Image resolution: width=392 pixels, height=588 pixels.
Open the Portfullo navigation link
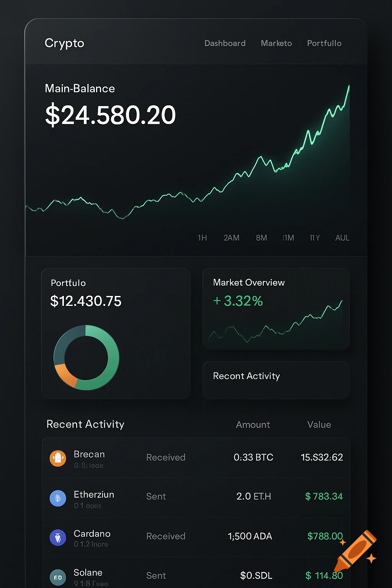tap(324, 43)
